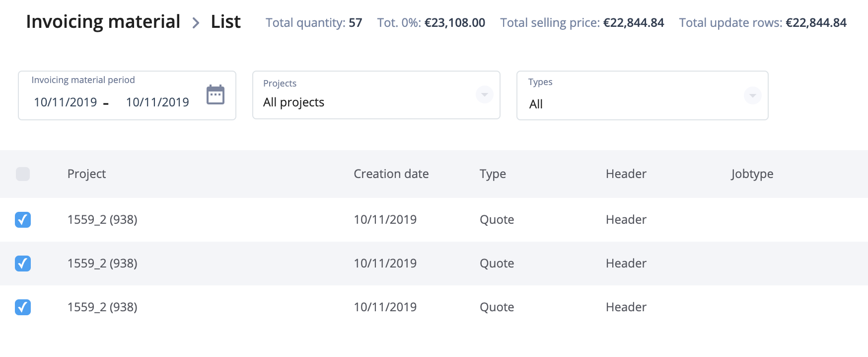This screenshot has width=868, height=357.
Task: Click the start date 10/11/2019 field
Action: click(65, 102)
